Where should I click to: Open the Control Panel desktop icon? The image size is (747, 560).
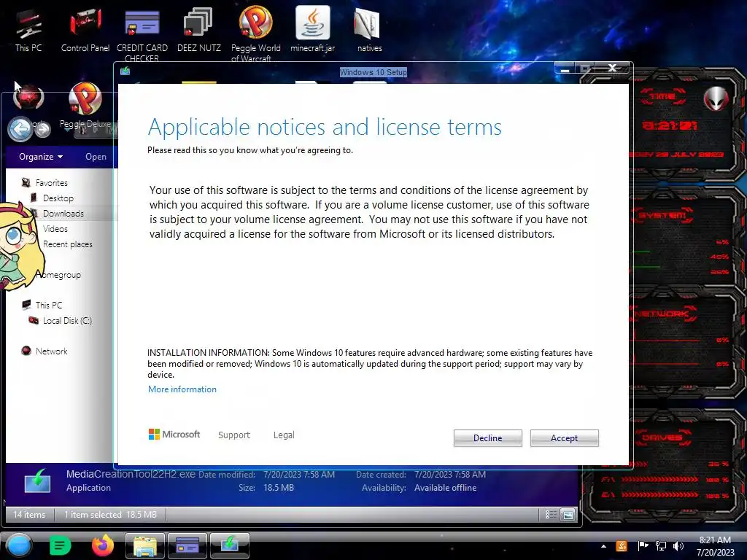[x=85, y=29]
